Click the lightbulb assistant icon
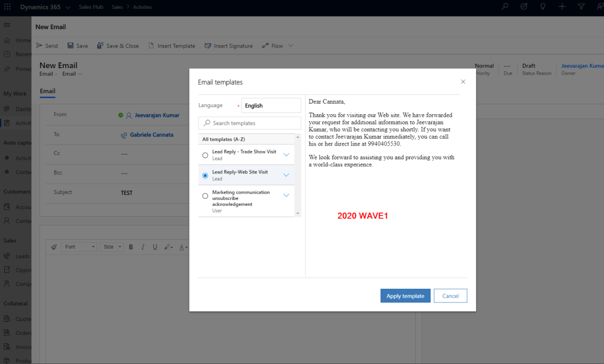 pos(543,7)
